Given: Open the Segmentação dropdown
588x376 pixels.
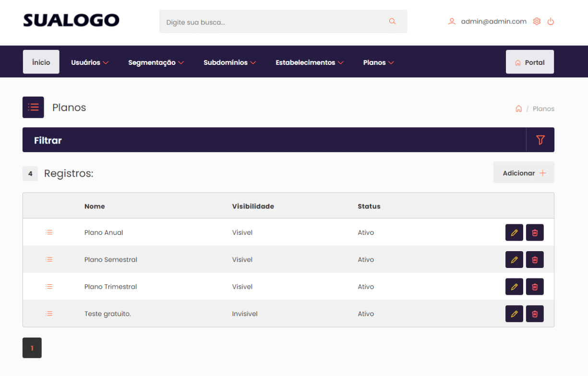Looking at the screenshot, I should (156, 62).
